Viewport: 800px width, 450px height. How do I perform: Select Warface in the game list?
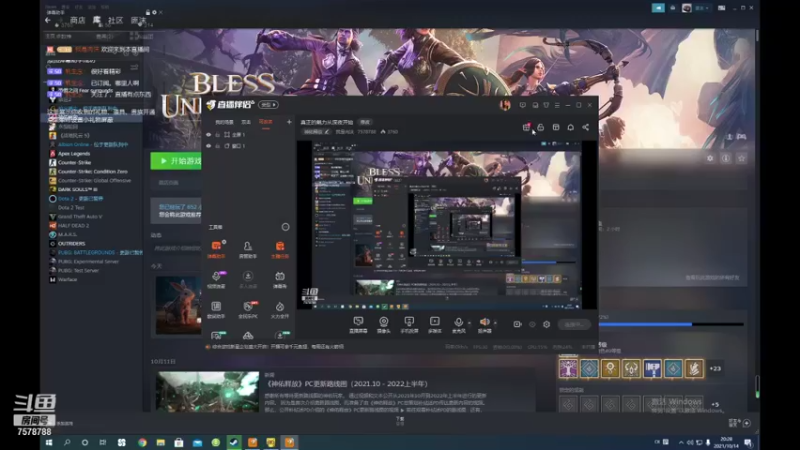67,280
